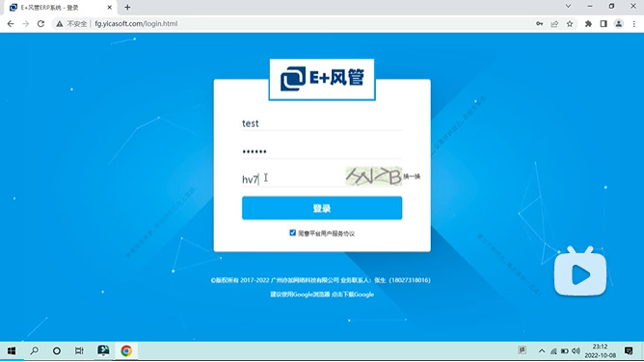Image resolution: width=644 pixels, height=362 pixels.
Task: Bookmark this page with the star icon
Action: tap(570, 24)
